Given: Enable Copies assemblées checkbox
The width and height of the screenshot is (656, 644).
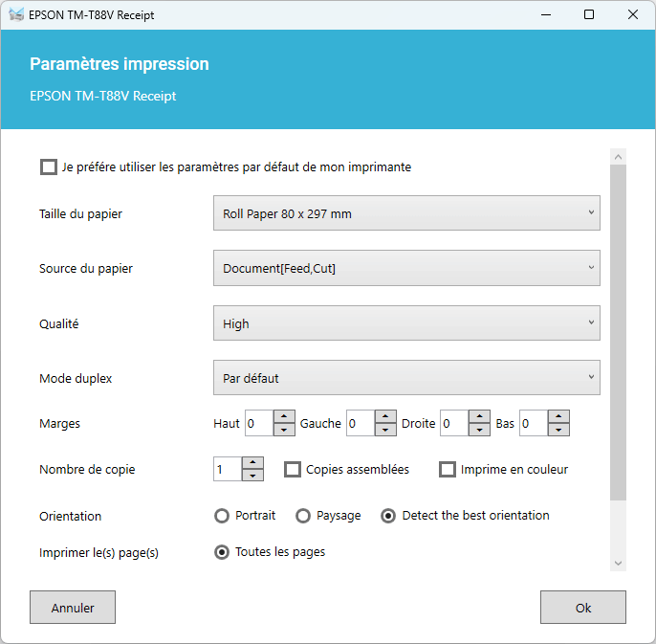Looking at the screenshot, I should pyautogui.click(x=293, y=470).
